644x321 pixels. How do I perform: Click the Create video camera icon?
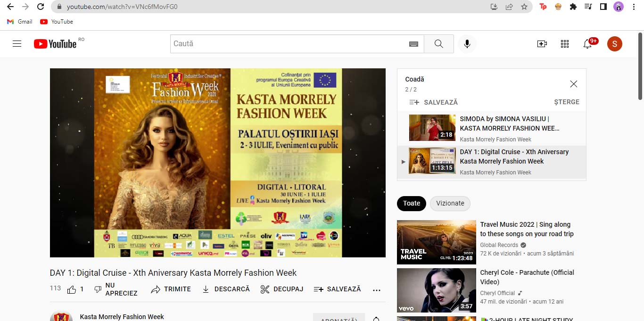pos(542,44)
